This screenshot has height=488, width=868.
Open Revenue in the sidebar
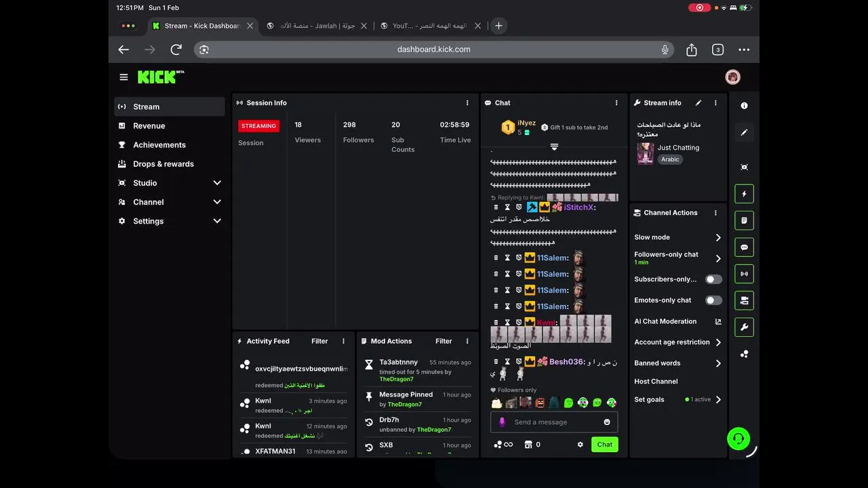point(170,126)
